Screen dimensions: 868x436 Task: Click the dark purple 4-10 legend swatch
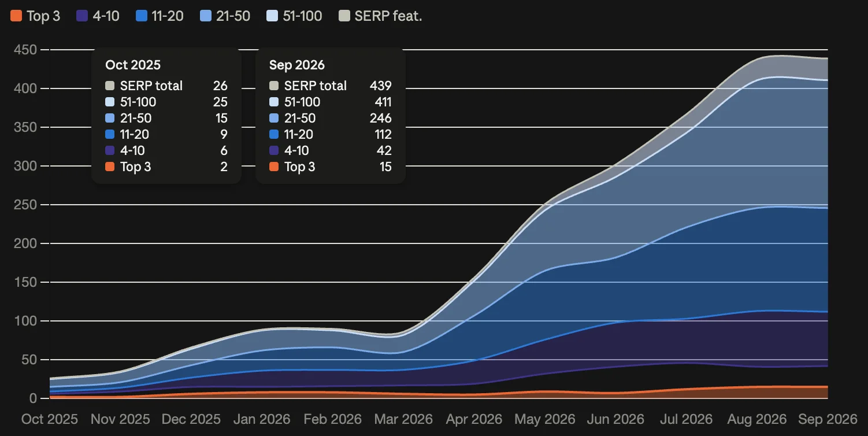pyautogui.click(x=82, y=16)
